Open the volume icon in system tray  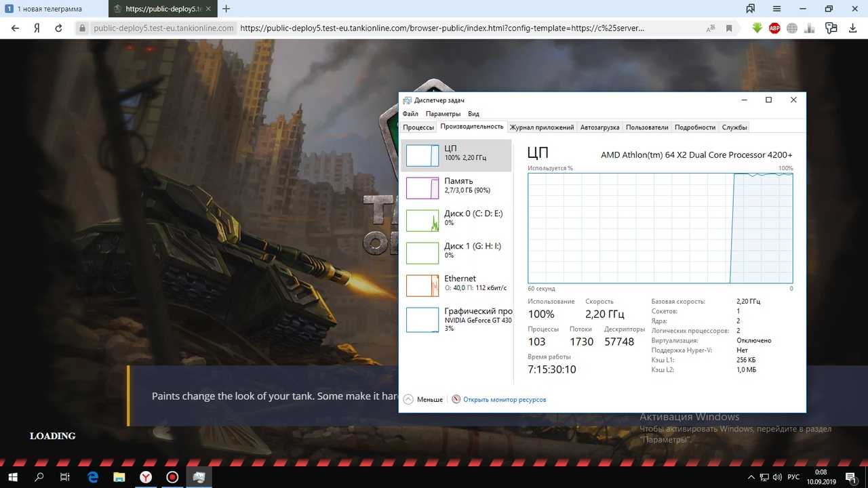778,477
